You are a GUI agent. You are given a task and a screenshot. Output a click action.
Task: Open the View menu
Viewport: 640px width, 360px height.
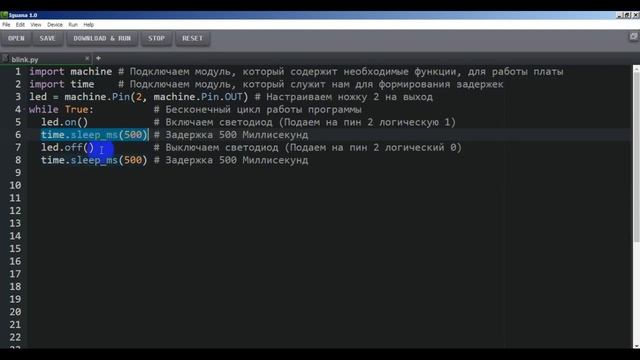36,24
